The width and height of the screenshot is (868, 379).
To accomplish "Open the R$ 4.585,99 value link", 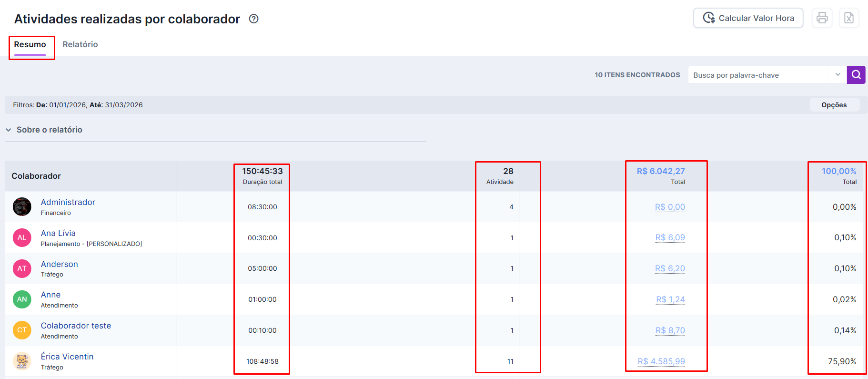I will coord(661,361).
